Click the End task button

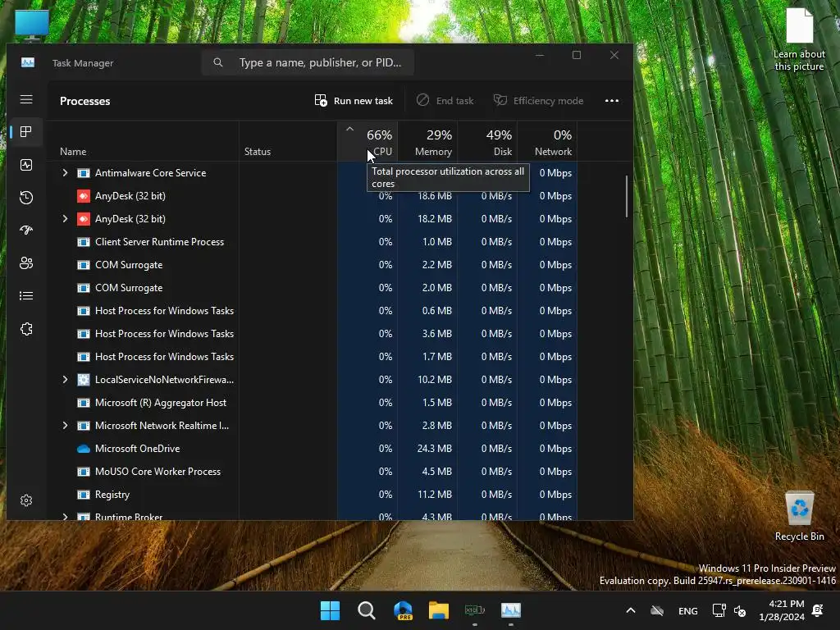pyautogui.click(x=445, y=101)
